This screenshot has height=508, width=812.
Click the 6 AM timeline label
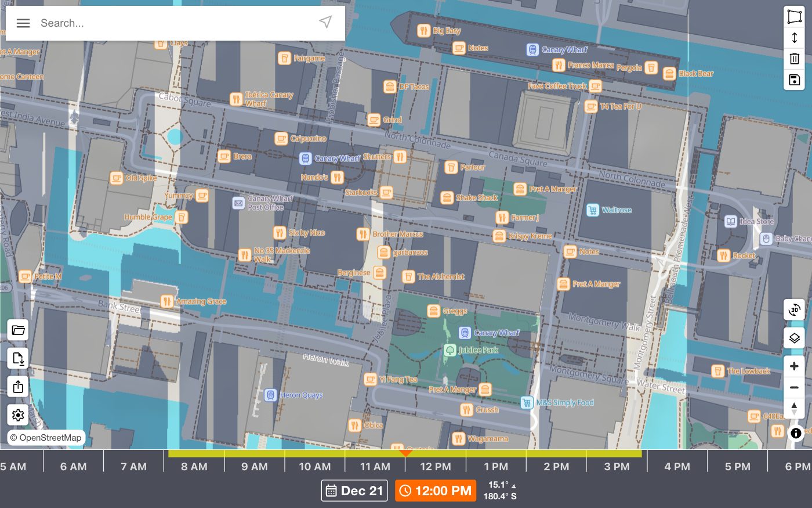(73, 466)
